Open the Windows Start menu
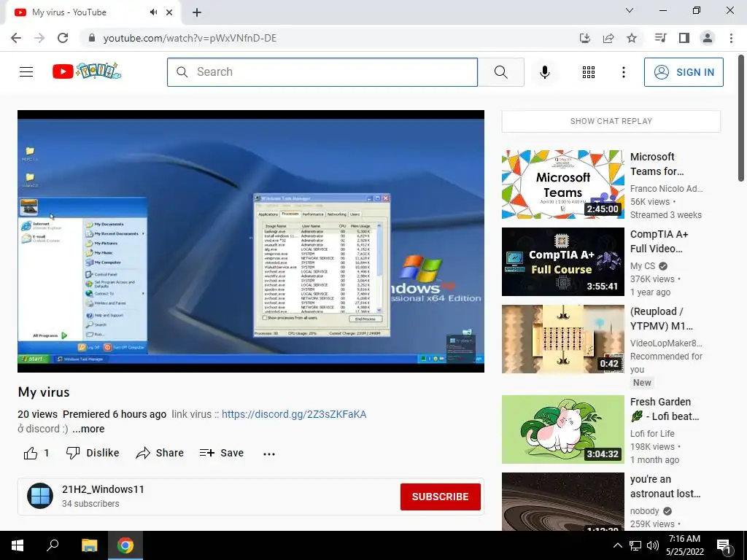Screen dimensions: 747x560 click(18, 545)
